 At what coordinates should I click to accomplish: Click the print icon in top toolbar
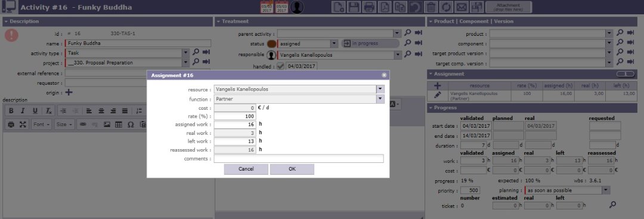point(369,7)
